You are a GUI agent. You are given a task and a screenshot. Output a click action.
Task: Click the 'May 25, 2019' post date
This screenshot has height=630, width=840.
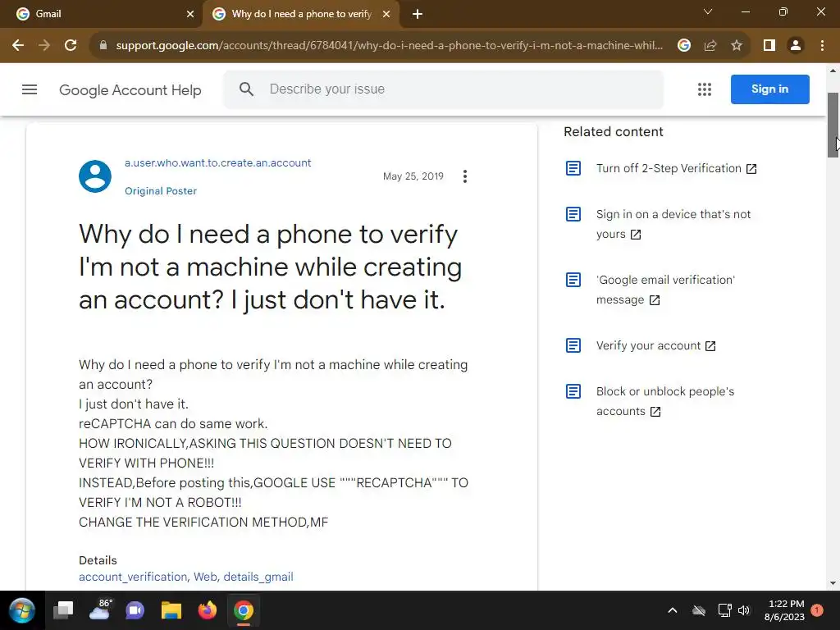click(x=413, y=176)
